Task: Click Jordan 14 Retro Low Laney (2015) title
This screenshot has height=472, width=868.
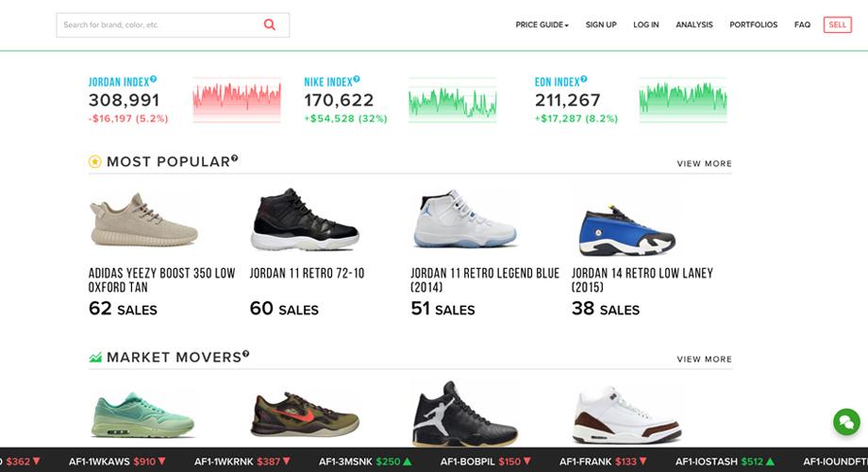Action: [x=643, y=280]
